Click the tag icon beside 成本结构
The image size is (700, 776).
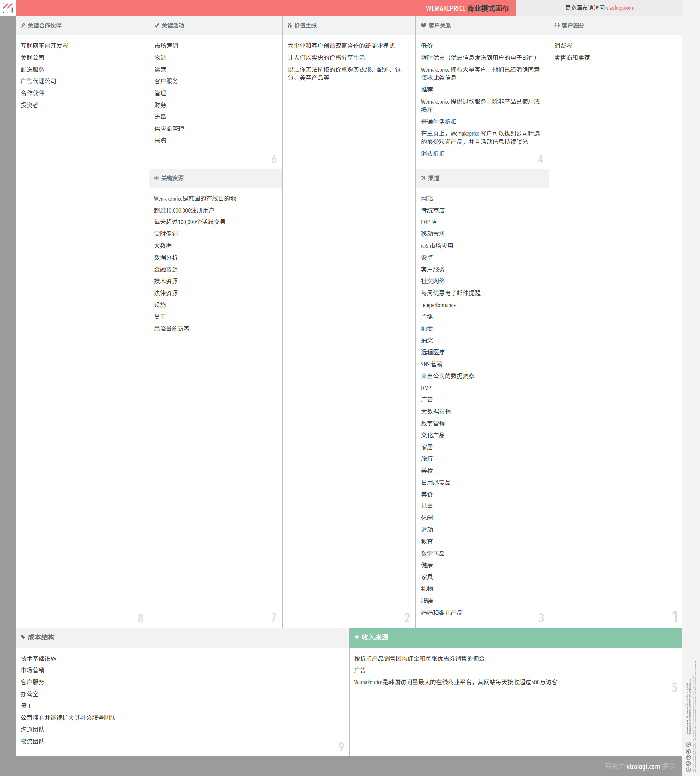tap(23, 637)
